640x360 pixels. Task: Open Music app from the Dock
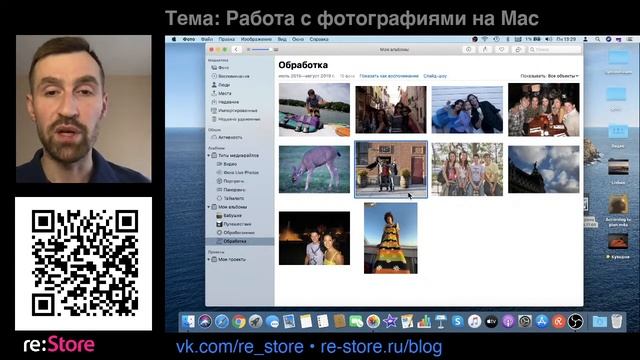pos(474,322)
